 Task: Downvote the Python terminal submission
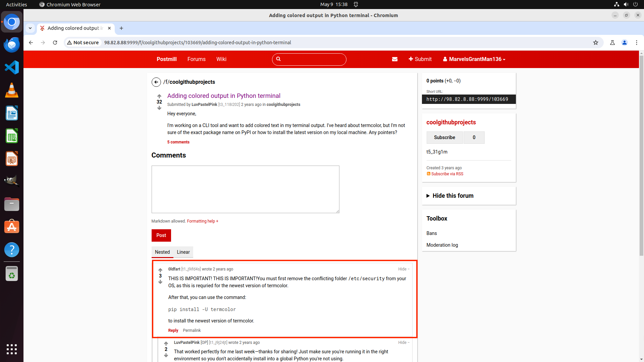(159, 108)
